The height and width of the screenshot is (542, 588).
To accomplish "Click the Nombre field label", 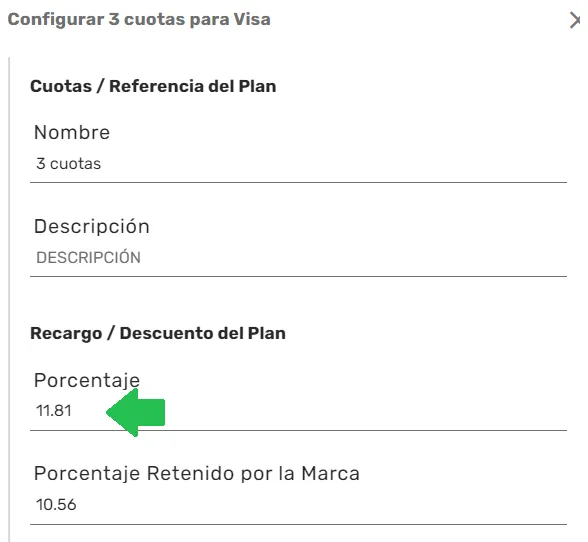I will (72, 132).
